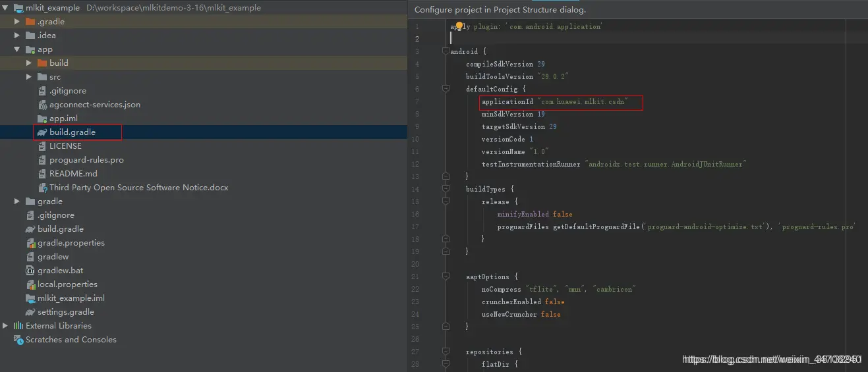Viewport: 868px width, 372px height.
Task: Click the mlkit_example.iml file icon
Action: tap(30, 298)
